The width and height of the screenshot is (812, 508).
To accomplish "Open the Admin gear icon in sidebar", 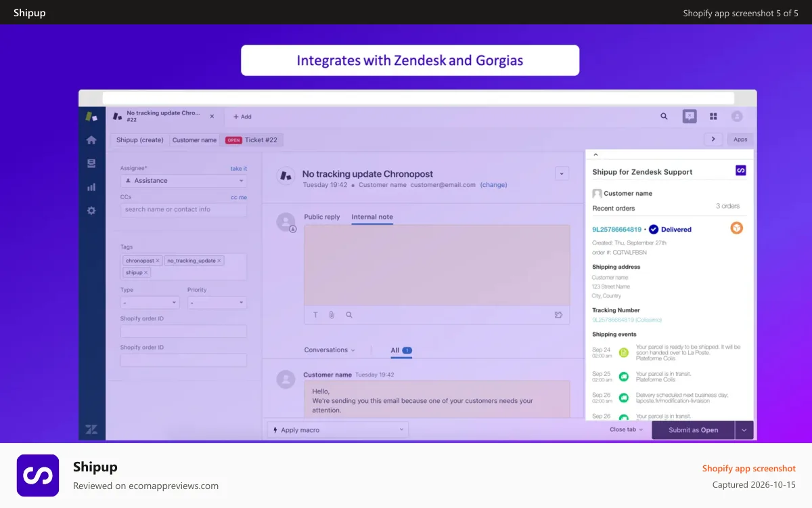I will pyautogui.click(x=91, y=211).
